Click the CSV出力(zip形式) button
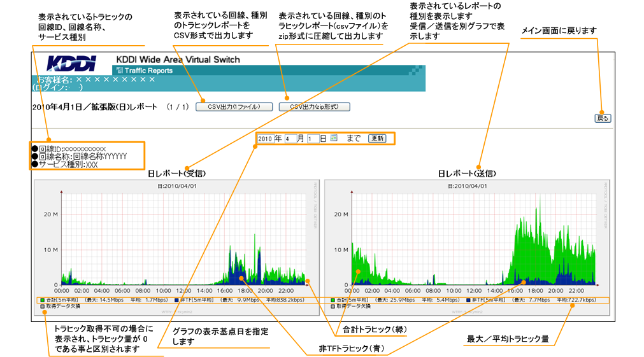This screenshot has height=357, width=644. pyautogui.click(x=314, y=107)
